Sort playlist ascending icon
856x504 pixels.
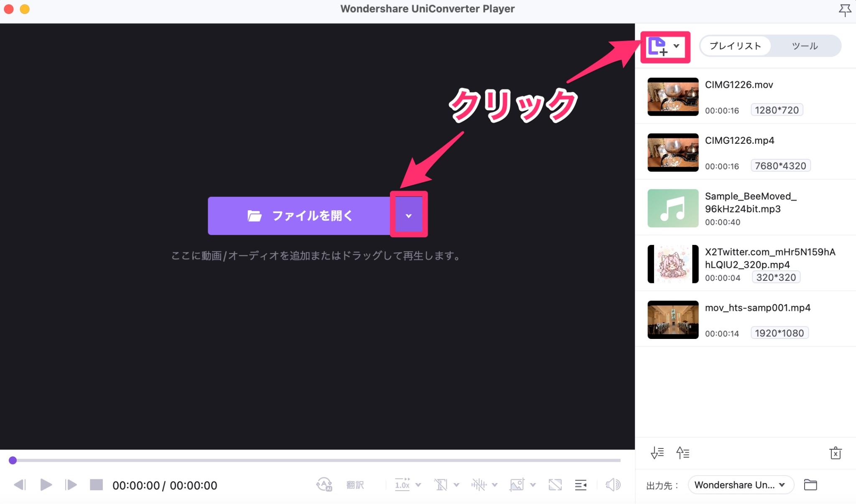tap(683, 453)
